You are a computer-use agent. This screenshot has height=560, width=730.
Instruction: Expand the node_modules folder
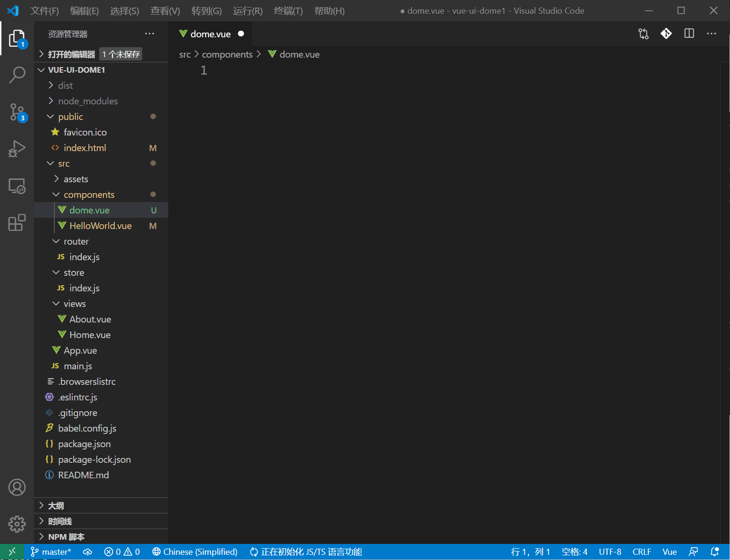coord(87,101)
